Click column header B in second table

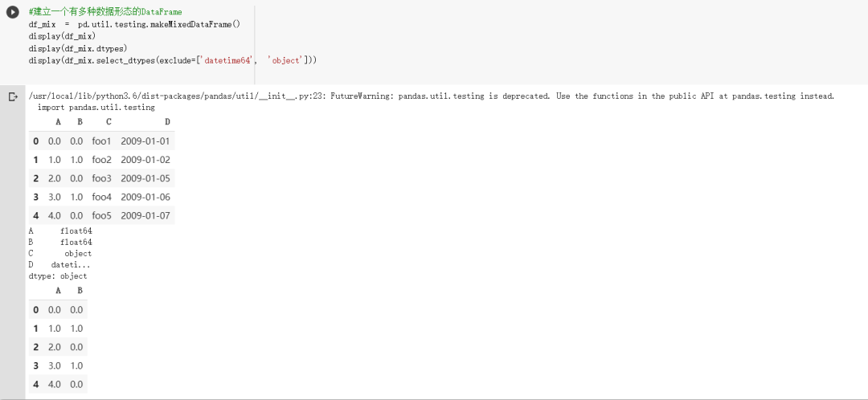click(80, 291)
